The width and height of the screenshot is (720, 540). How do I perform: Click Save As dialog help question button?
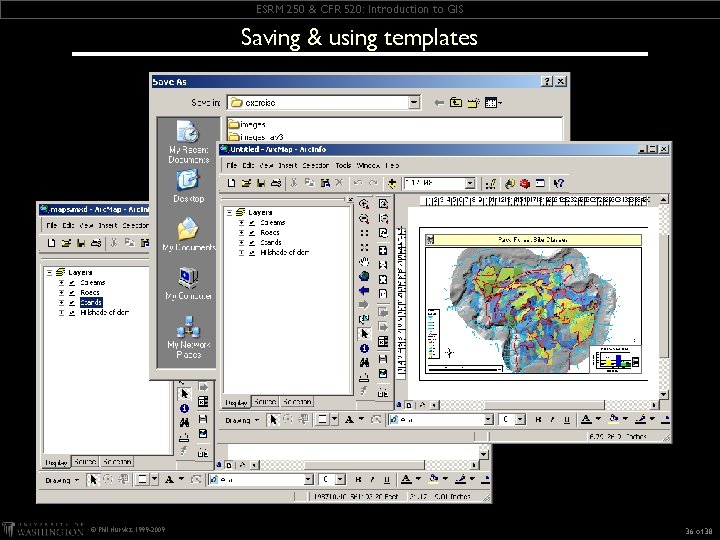546,81
